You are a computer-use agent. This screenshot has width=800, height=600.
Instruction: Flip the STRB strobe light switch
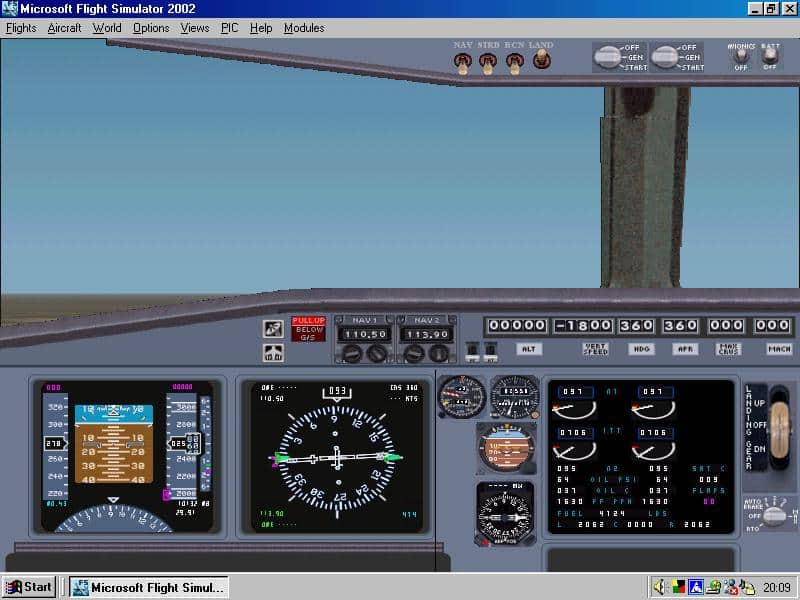[487, 60]
